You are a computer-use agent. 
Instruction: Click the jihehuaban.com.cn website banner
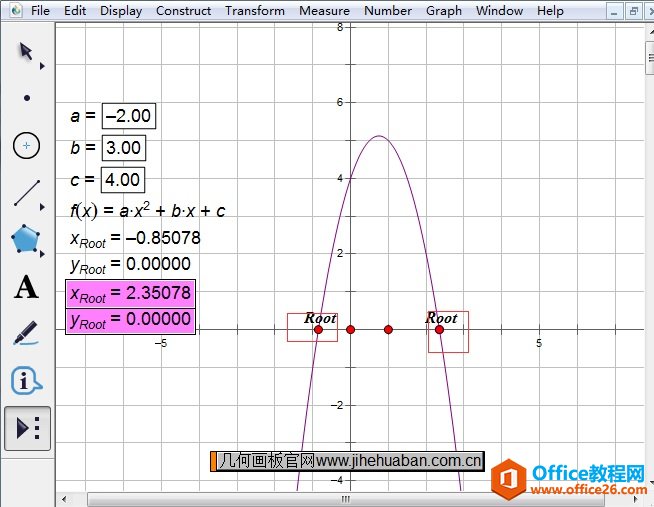click(347, 461)
